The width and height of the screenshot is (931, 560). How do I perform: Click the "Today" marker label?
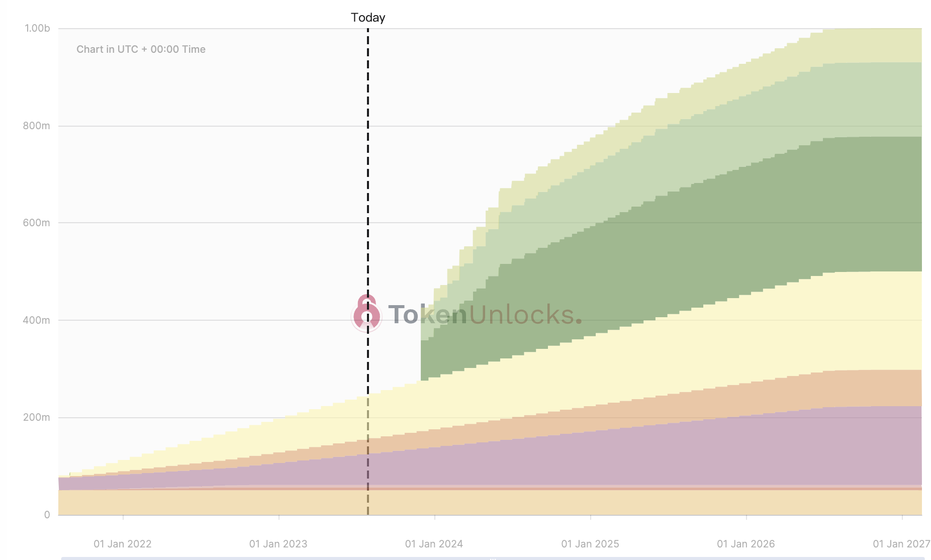pos(368,18)
